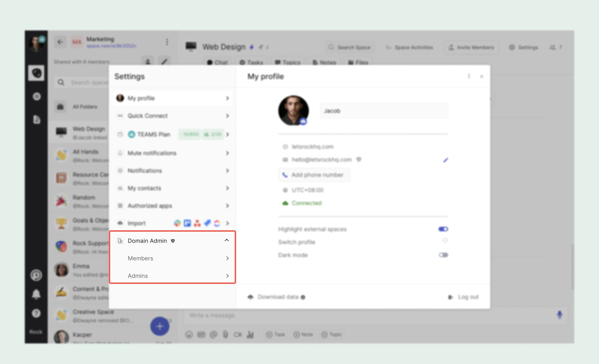Switch to the Topics tab
The image size is (599, 364).
pos(288,63)
